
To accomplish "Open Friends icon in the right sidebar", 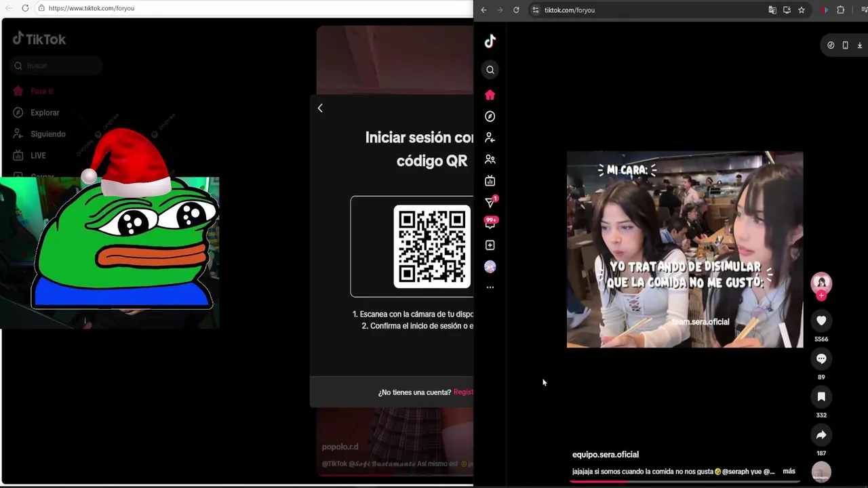I will pyautogui.click(x=490, y=159).
